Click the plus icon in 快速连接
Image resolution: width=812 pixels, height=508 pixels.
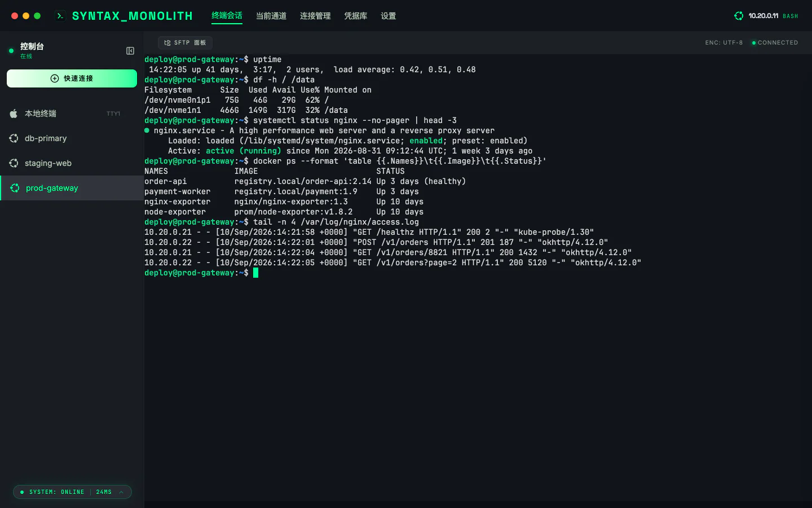(x=55, y=78)
